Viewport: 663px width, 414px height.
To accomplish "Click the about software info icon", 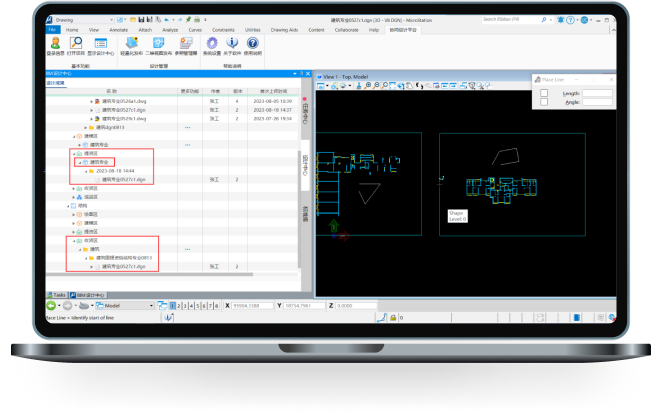I will [232, 43].
